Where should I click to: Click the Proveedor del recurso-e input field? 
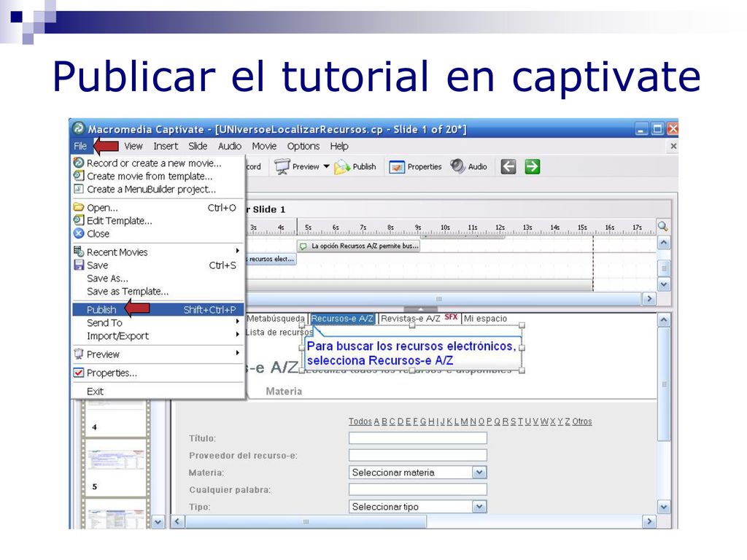[418, 455]
